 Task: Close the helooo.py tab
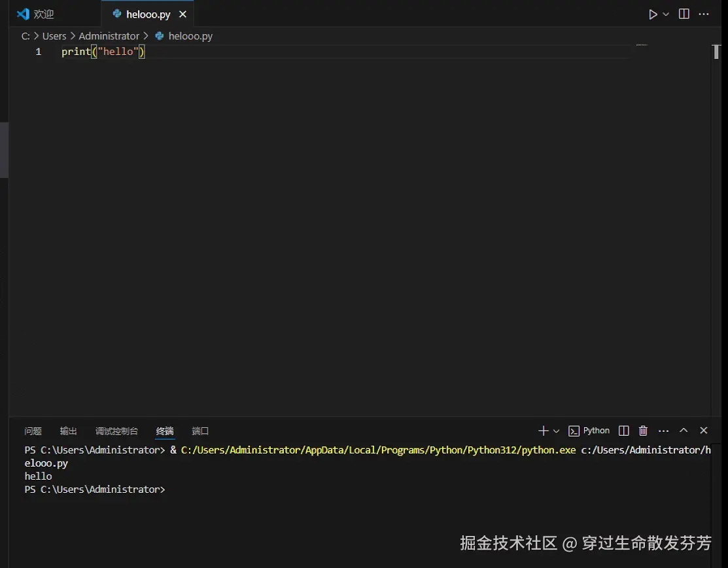pos(183,14)
